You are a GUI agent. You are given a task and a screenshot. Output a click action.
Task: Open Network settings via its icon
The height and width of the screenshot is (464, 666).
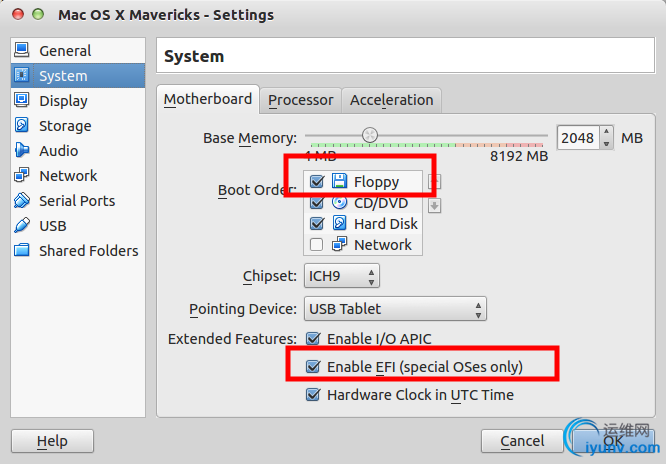21,176
